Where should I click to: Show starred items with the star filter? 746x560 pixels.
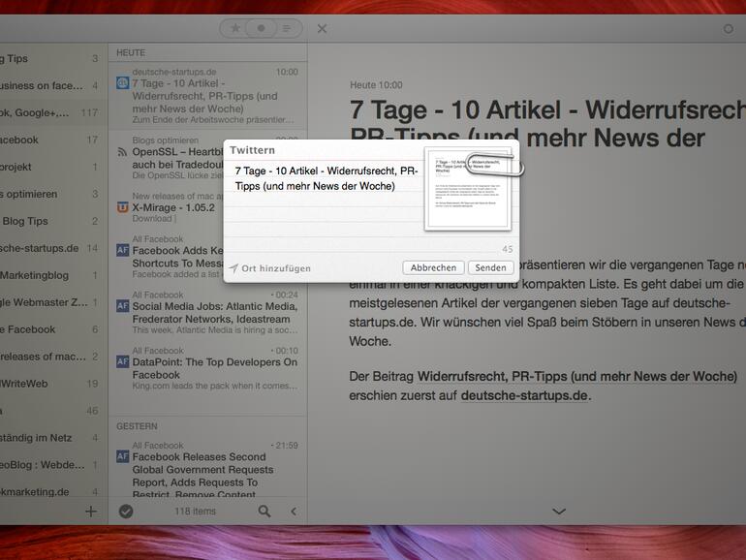click(x=235, y=28)
